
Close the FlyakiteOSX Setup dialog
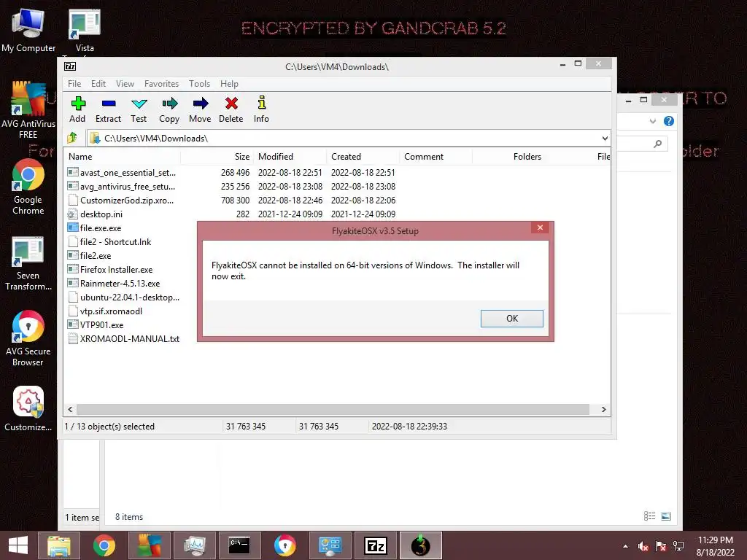541,227
